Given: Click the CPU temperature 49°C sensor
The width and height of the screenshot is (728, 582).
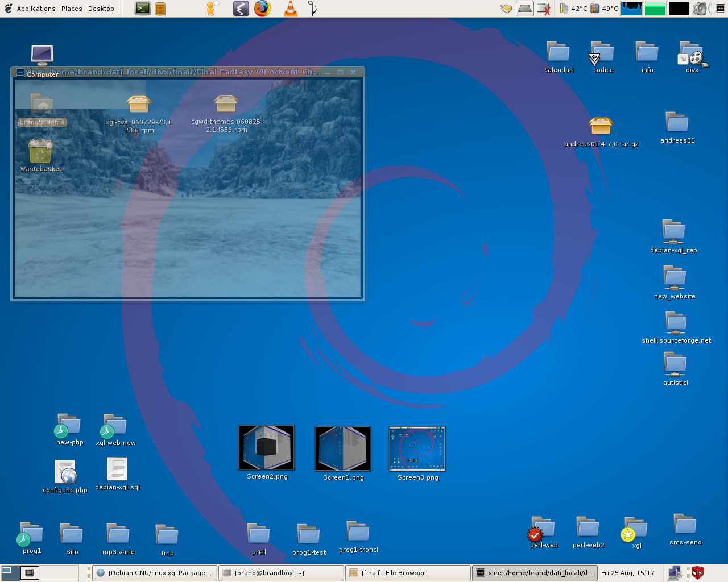Looking at the screenshot, I should 604,9.
